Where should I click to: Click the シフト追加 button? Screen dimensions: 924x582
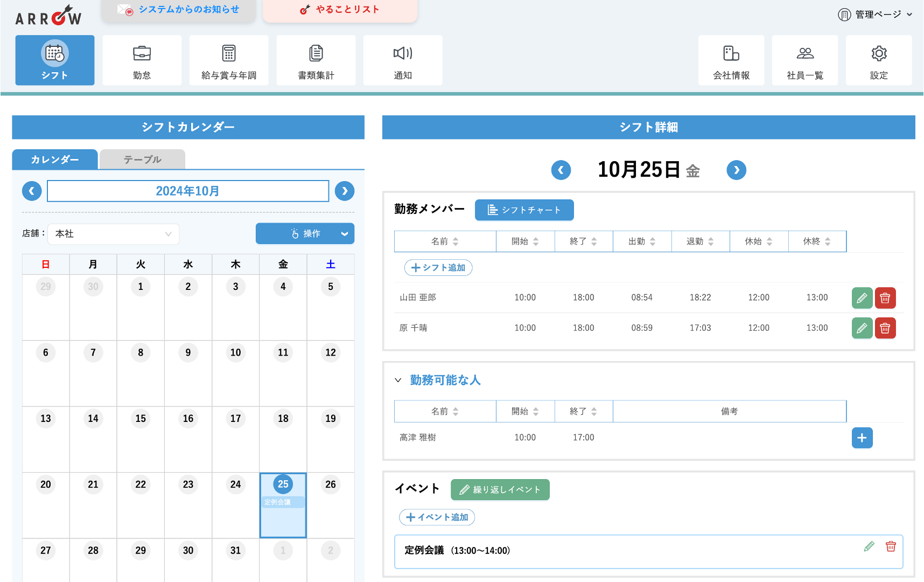(438, 268)
